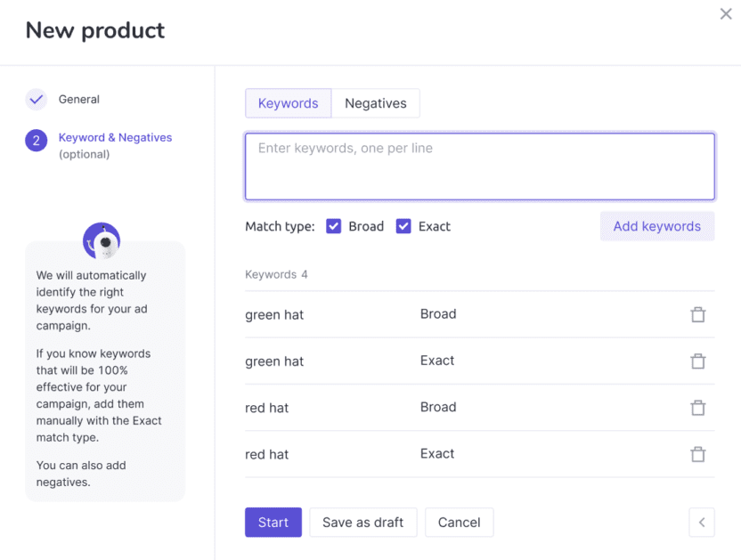Delete the red hat Broad keyword
The width and height of the screenshot is (741, 560).
point(697,408)
